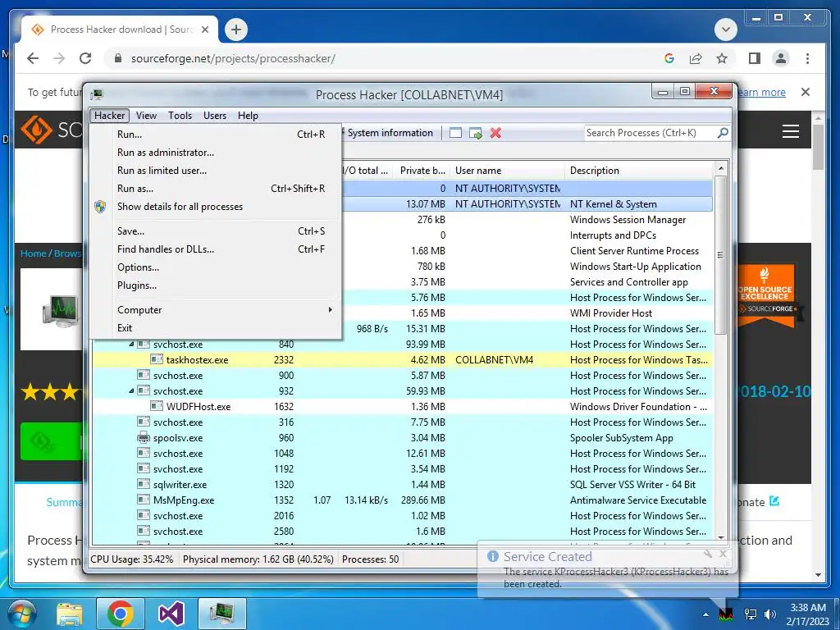The image size is (840, 630).
Task: Sort by the Description column header
Action: pyautogui.click(x=638, y=171)
